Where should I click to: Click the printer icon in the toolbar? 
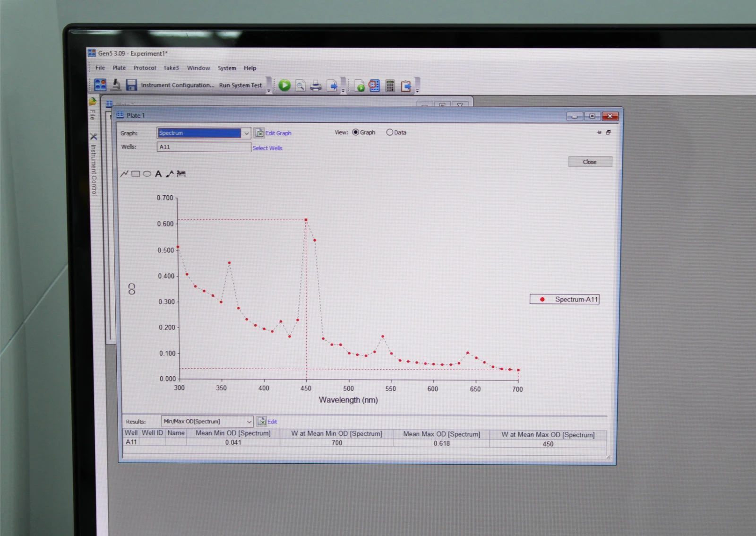point(316,86)
